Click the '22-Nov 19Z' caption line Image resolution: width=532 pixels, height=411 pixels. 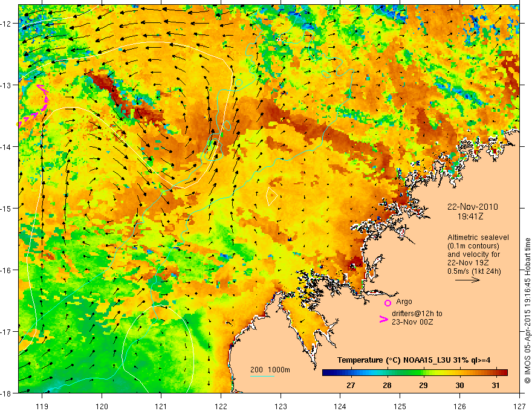click(467, 263)
